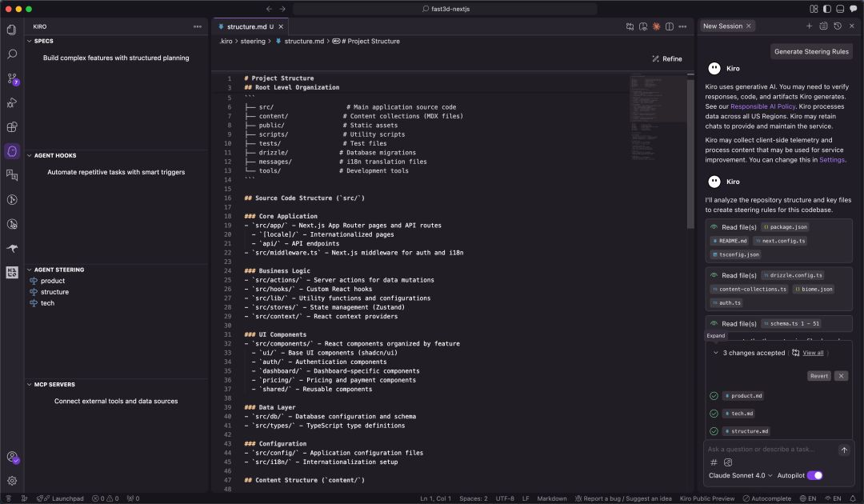864x504 pixels.
Task: Open the Search view in the activity bar
Action: [x=12, y=54]
